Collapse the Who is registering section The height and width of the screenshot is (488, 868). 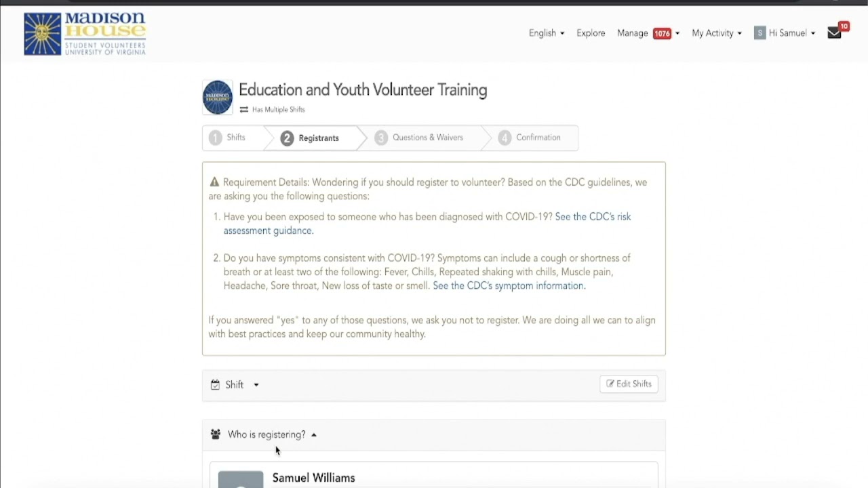(272, 434)
